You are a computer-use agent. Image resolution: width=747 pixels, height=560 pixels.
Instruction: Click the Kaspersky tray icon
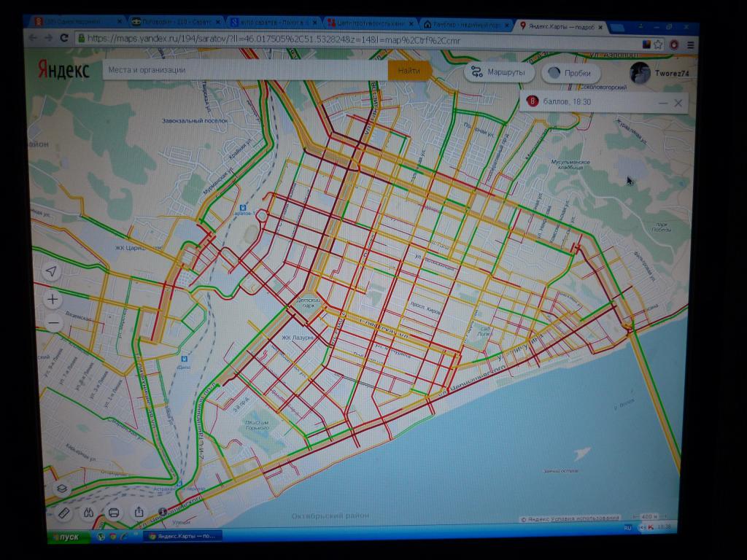[x=650, y=527]
